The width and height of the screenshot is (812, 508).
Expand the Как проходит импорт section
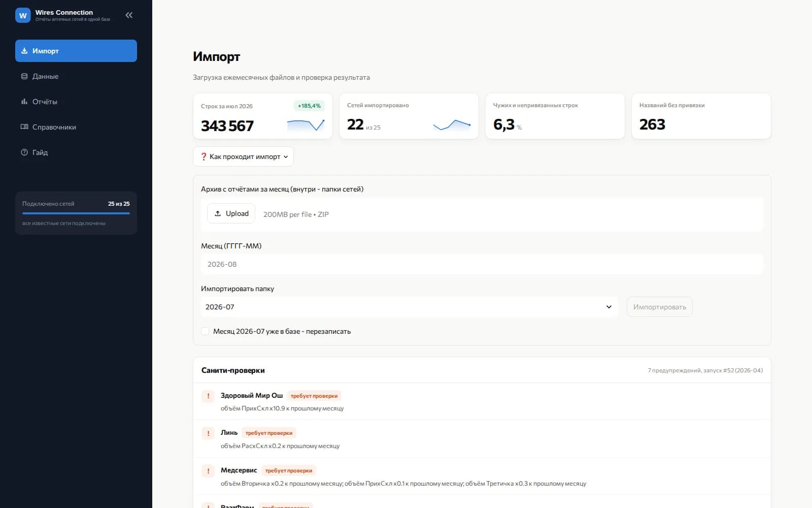pos(243,156)
